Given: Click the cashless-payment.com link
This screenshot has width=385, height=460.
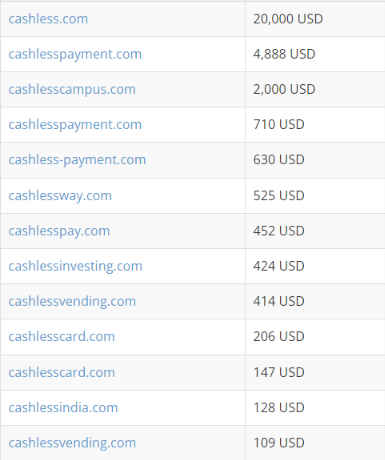Looking at the screenshot, I should click(77, 160).
